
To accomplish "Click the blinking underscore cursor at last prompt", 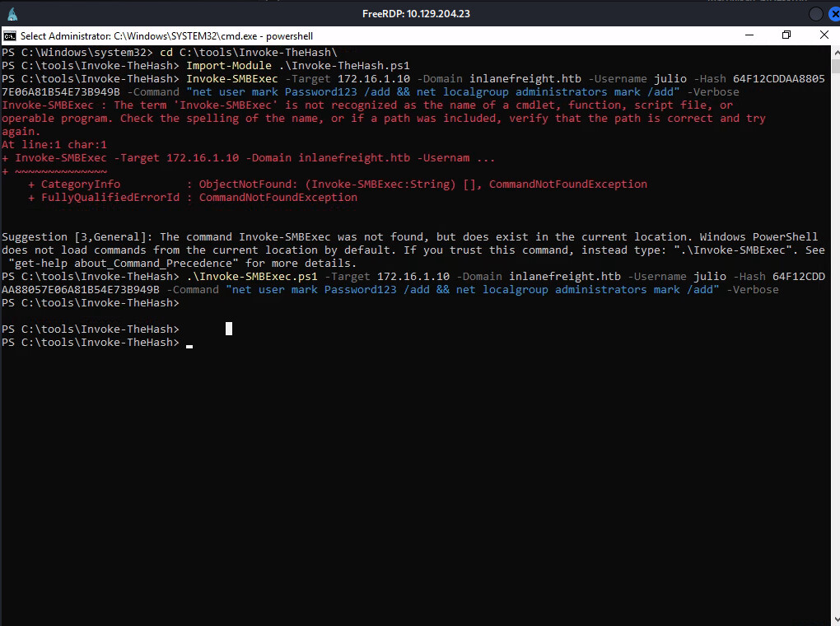I will pos(189,347).
